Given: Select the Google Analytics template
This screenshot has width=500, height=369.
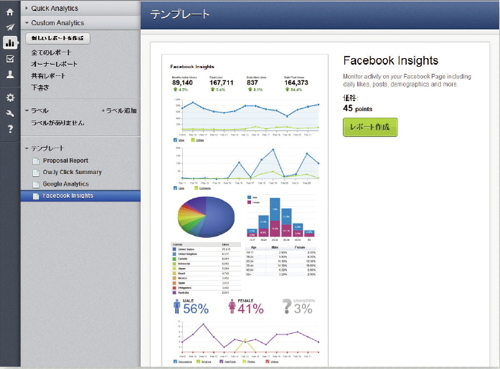Looking at the screenshot, I should tap(66, 184).
